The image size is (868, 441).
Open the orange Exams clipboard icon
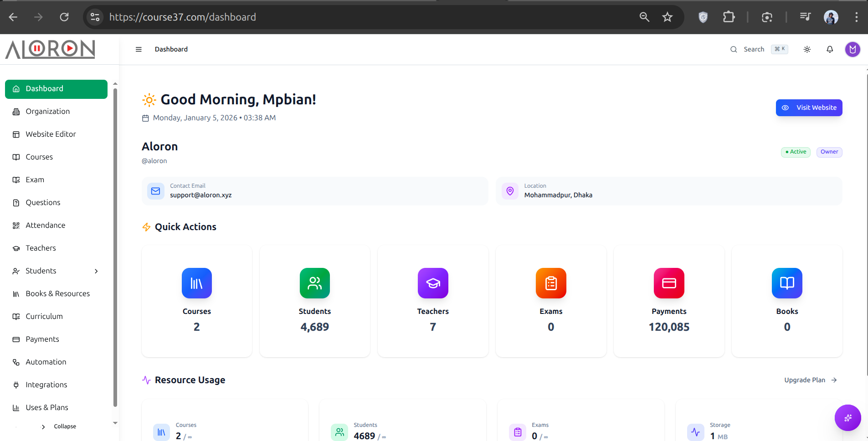coord(551,283)
